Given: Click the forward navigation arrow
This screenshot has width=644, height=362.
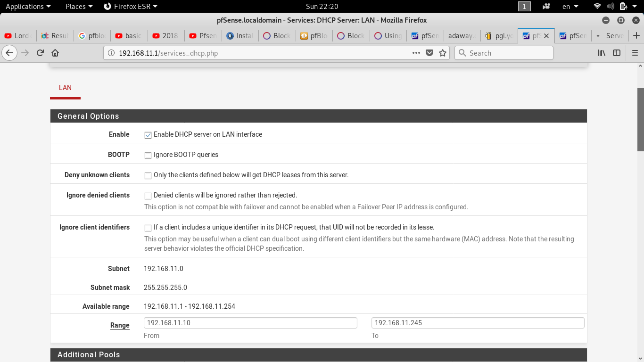Looking at the screenshot, I should point(25,53).
